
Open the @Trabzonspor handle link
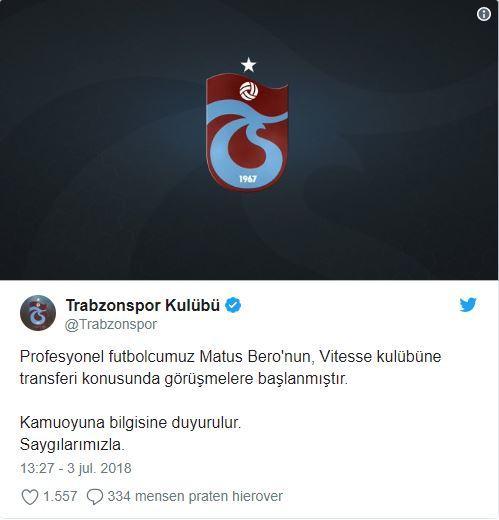click(x=111, y=324)
